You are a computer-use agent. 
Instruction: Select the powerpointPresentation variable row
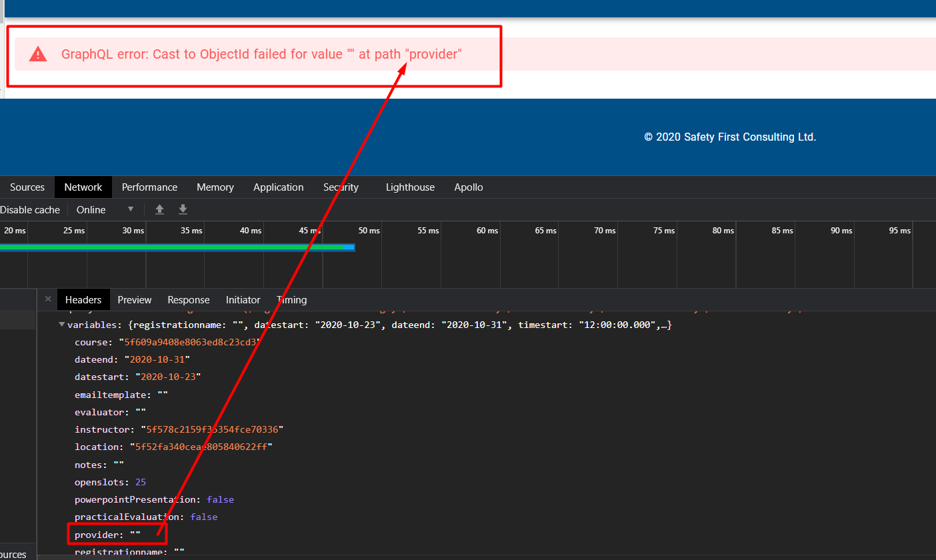154,499
